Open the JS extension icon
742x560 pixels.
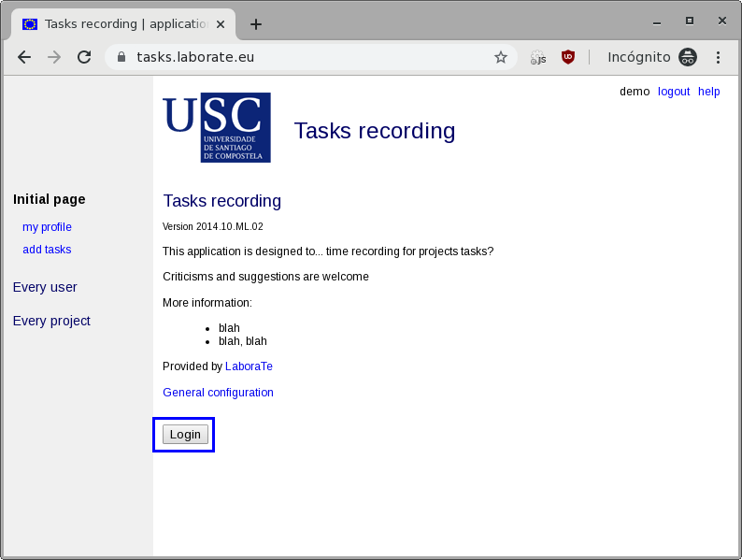click(x=538, y=57)
